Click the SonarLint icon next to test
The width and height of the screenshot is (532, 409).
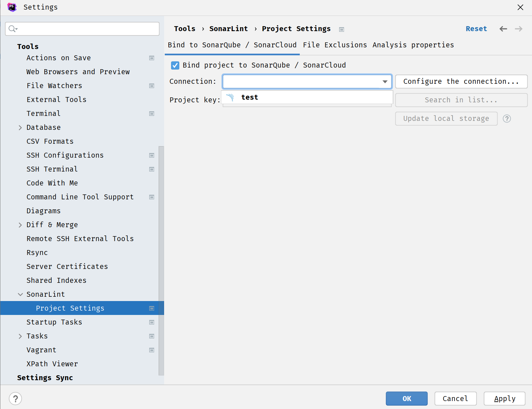[230, 97]
